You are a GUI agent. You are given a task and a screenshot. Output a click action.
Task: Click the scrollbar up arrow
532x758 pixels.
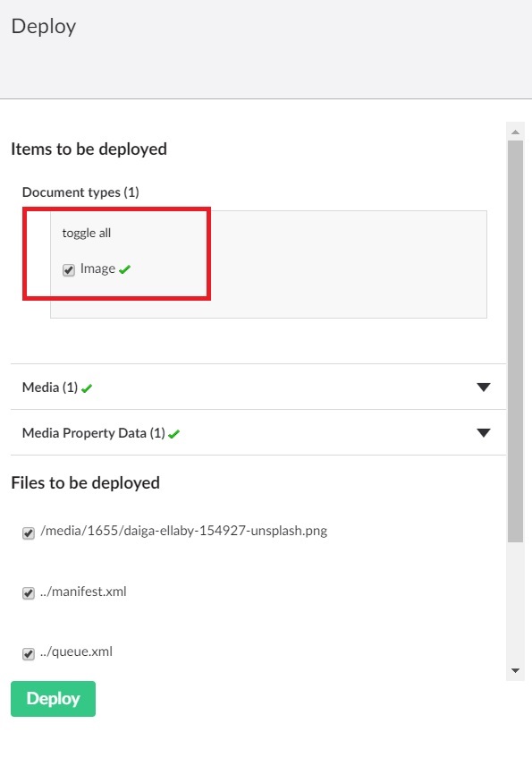pos(515,132)
